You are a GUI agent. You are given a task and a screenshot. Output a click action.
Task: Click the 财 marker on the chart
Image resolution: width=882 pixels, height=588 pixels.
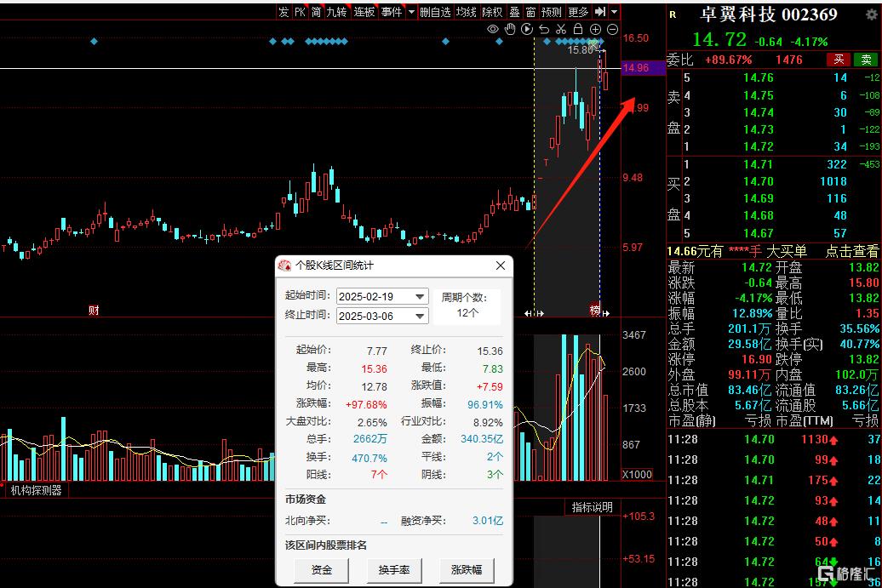[94, 311]
